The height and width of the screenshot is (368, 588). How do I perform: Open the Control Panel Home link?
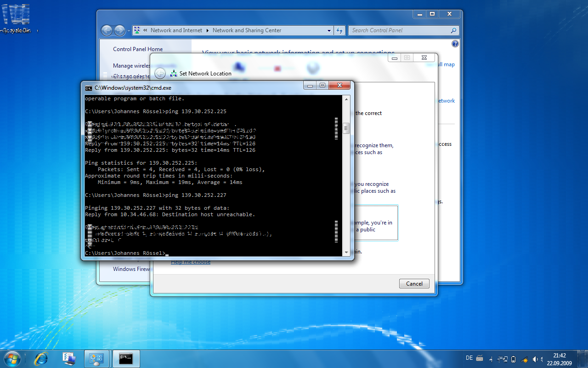pos(138,49)
